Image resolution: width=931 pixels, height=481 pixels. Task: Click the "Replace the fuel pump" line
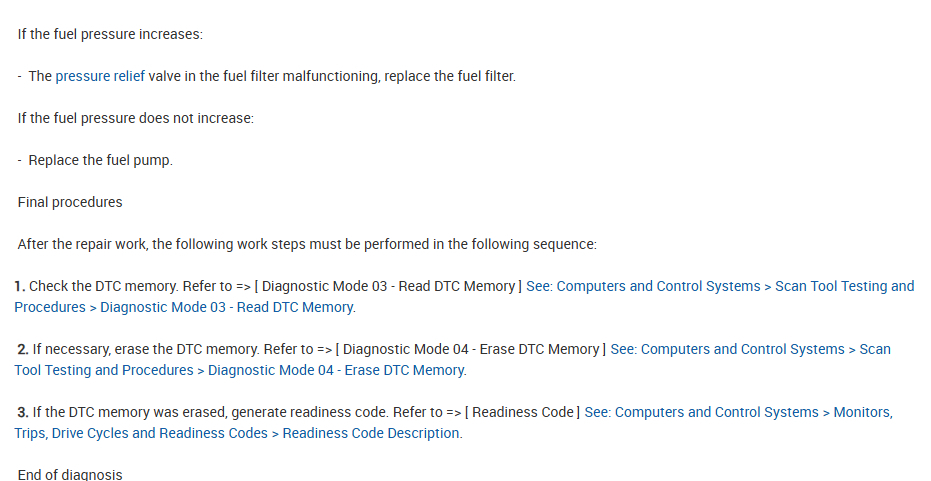pos(100,160)
